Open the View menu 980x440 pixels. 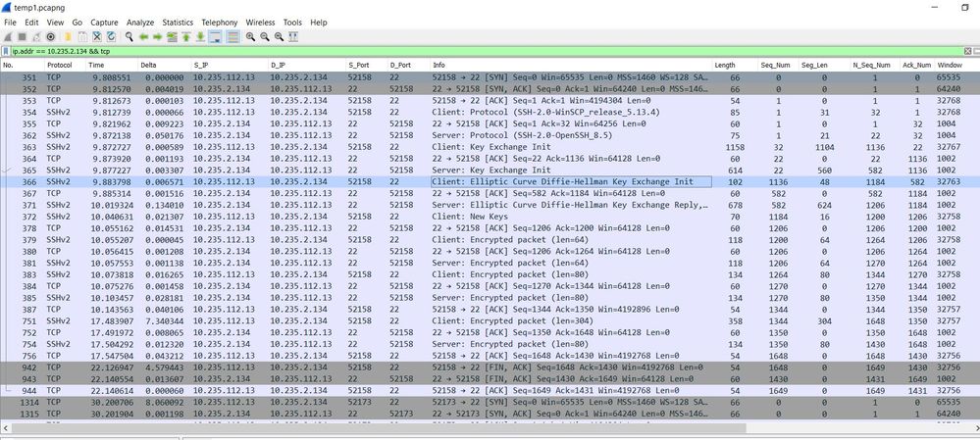(x=55, y=23)
